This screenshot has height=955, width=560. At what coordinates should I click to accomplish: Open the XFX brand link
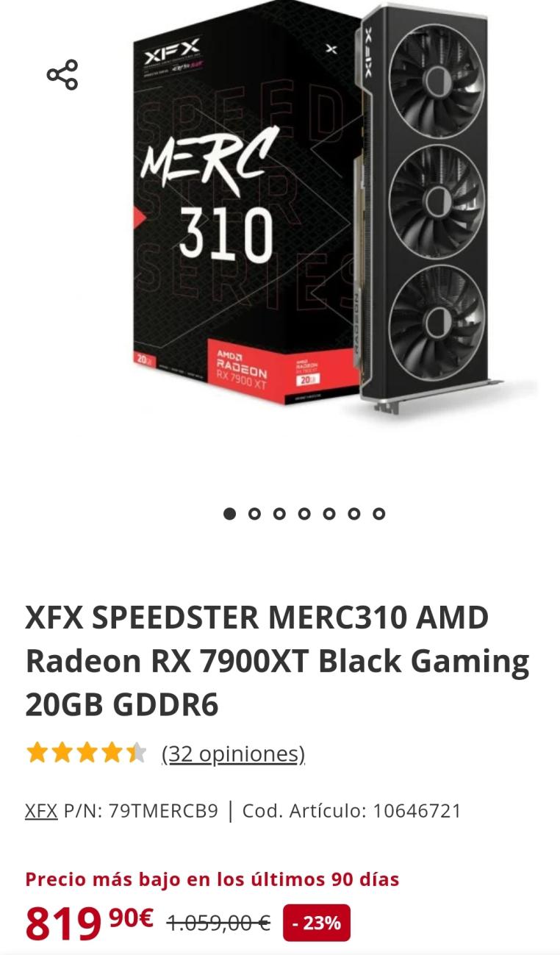click(x=41, y=811)
